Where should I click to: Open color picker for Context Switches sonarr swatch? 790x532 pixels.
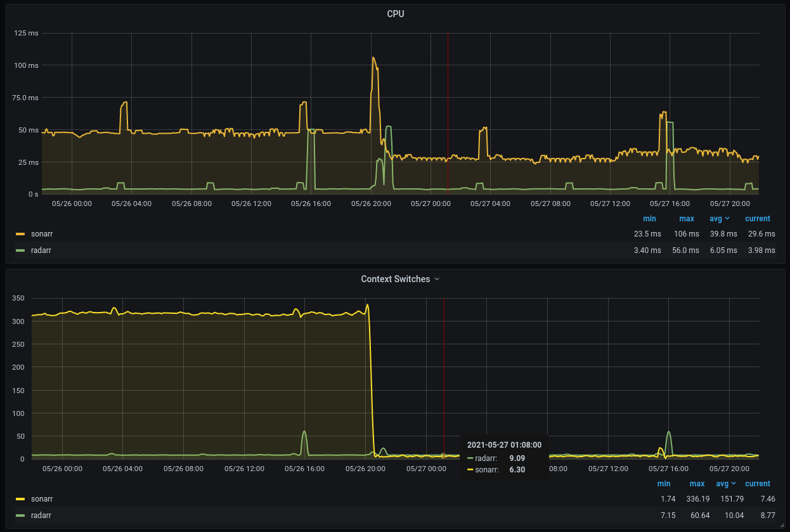20,499
